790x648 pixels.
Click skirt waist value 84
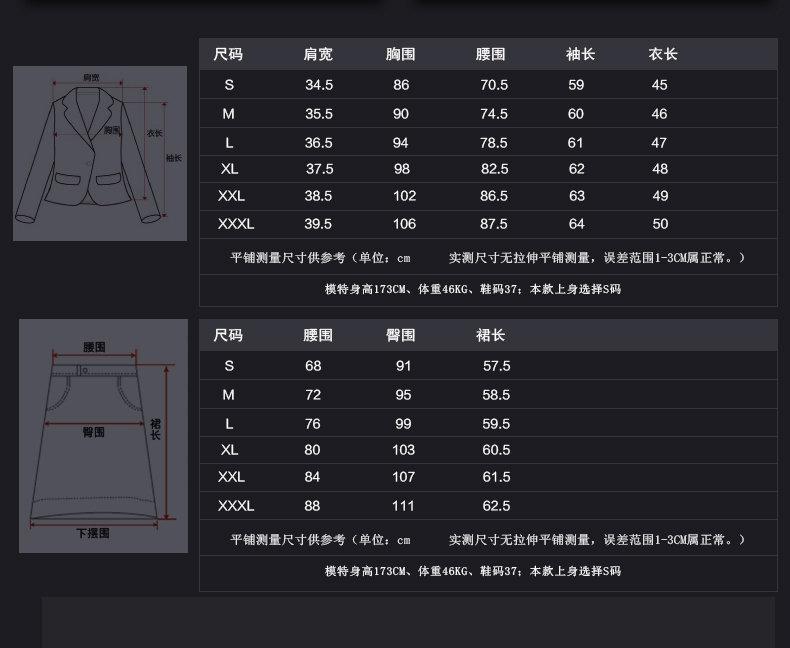[x=312, y=477]
